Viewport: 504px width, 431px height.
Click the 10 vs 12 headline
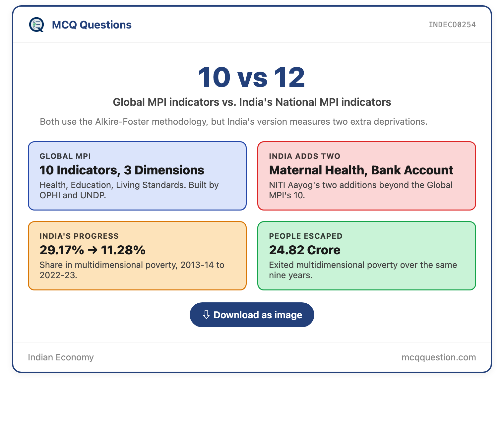(252, 77)
